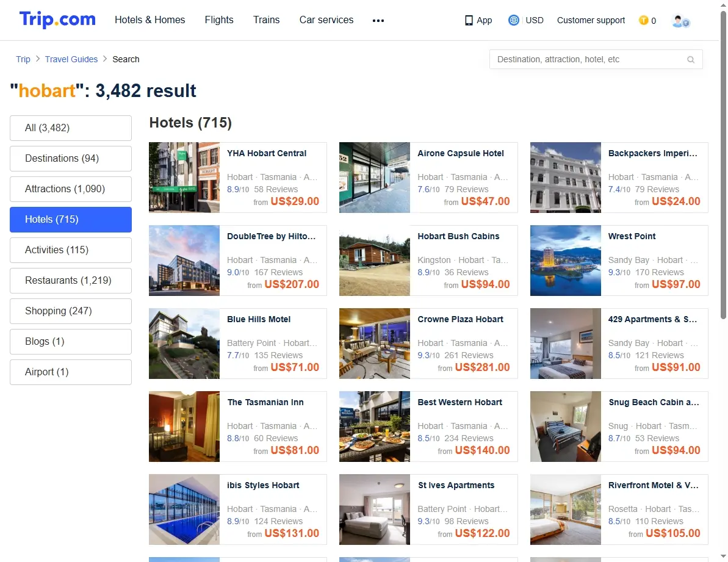Open the user profile avatar

(680, 21)
